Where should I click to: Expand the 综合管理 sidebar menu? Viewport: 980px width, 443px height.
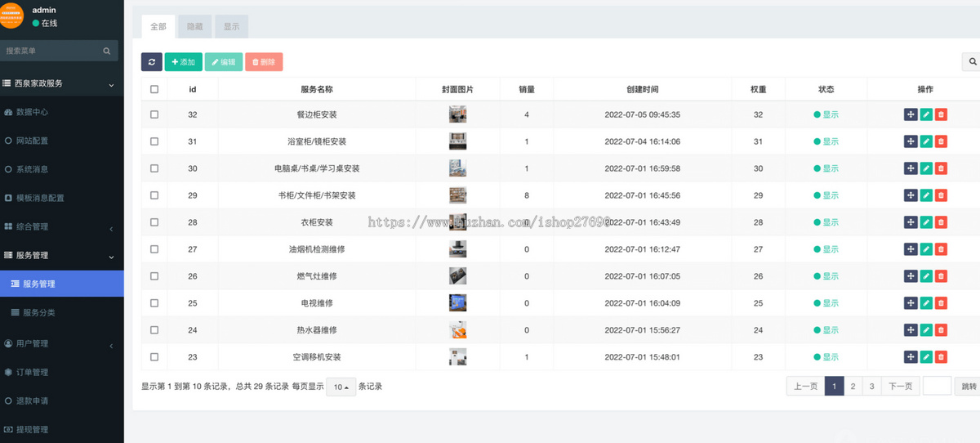tap(62, 226)
